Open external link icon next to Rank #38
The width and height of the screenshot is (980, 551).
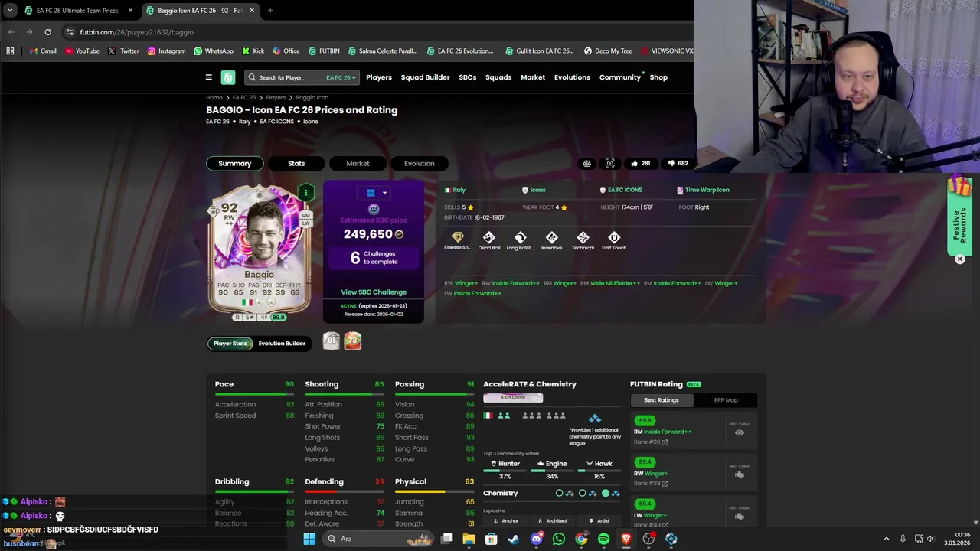665,484
